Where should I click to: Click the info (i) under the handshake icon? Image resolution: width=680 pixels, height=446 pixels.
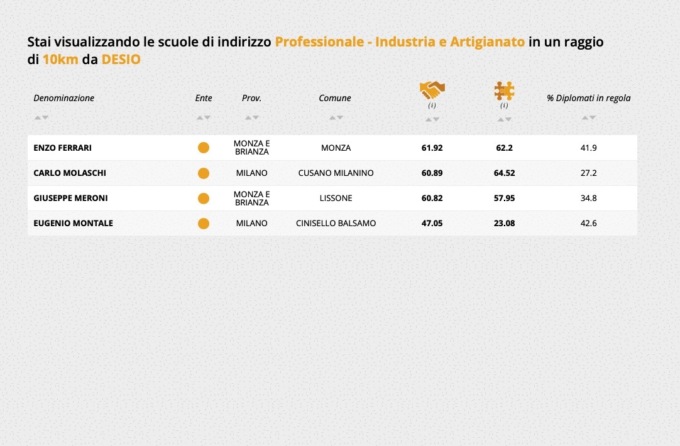[432, 105]
